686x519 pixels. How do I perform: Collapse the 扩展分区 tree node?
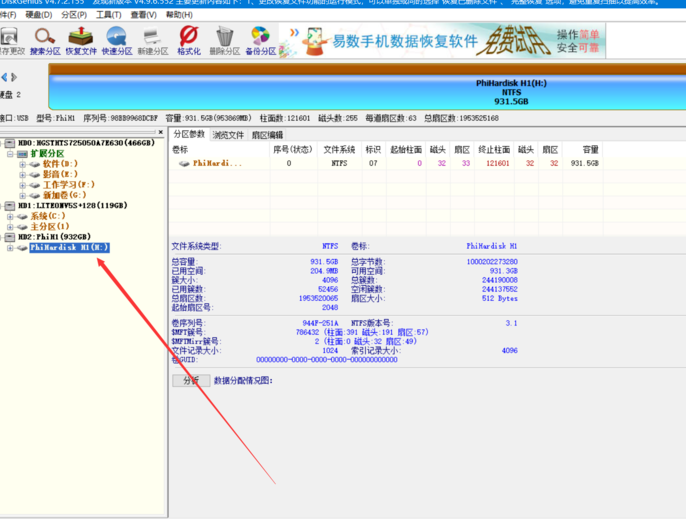click(10, 154)
